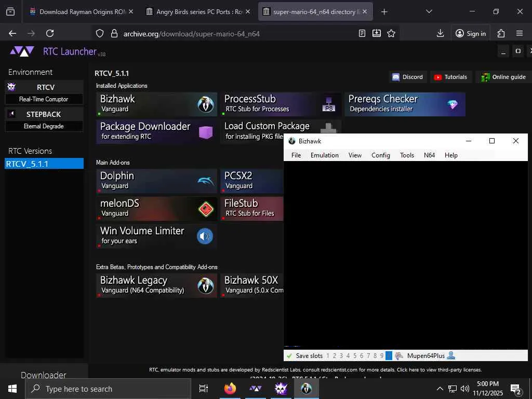Open the Package Downloader tile
Image resolution: width=532 pixels, height=399 pixels.
coord(156,131)
